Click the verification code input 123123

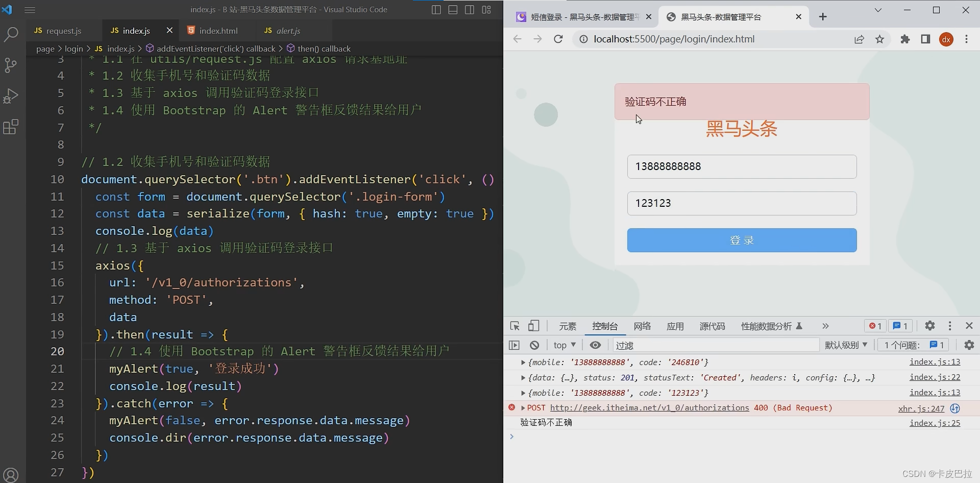click(x=742, y=203)
